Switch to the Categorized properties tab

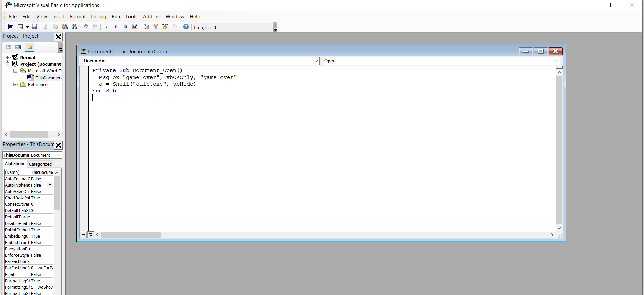40,164
